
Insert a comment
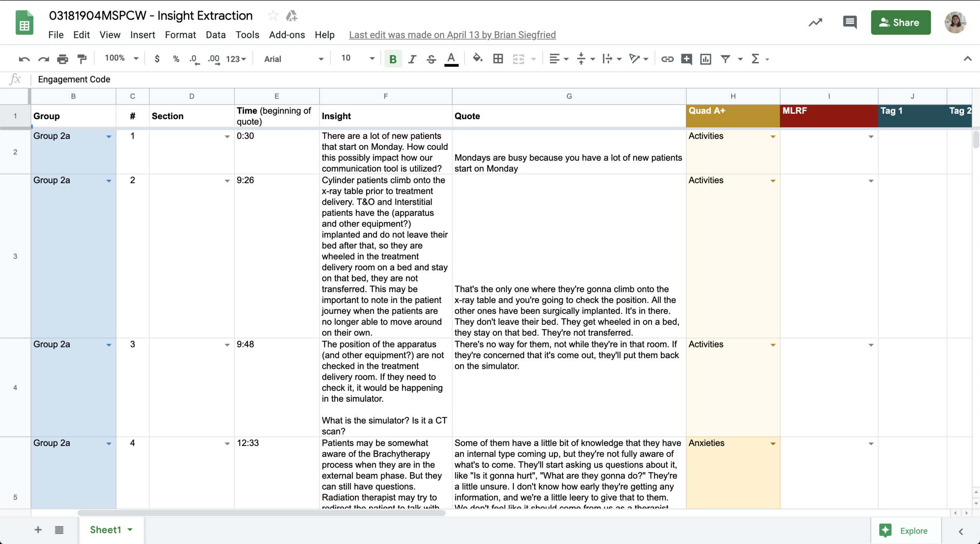click(686, 59)
